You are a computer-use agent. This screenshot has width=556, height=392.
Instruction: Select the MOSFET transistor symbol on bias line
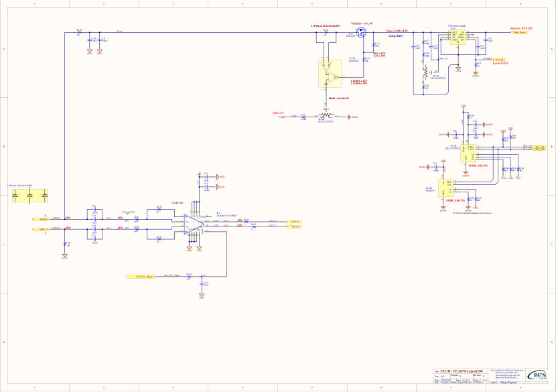[x=362, y=34]
